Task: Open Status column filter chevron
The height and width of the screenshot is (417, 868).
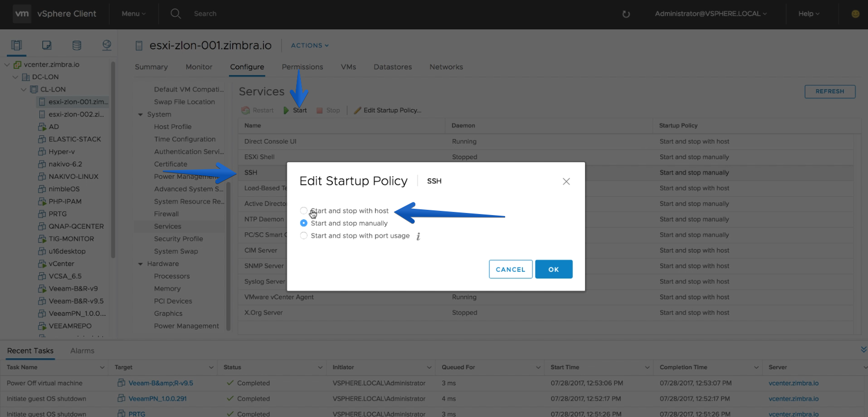Action: (x=320, y=368)
